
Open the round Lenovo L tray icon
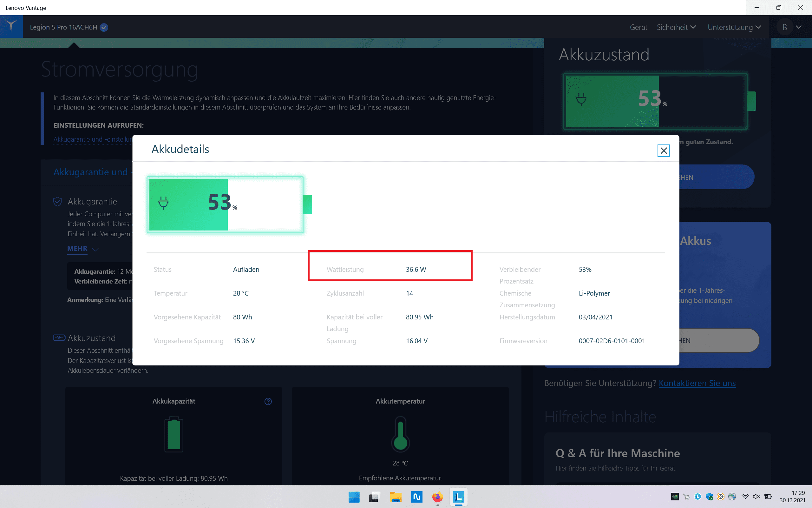698,497
